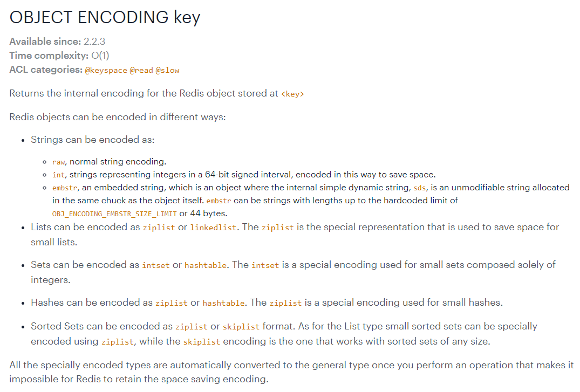This screenshot has width=580, height=392.
Task: Click the ACL categories label
Action: 46,70
